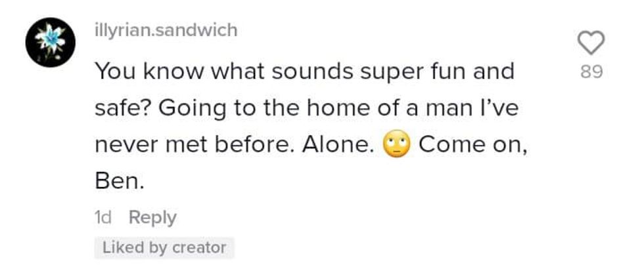Screen dimensions: 644x265
Task: Like the comment with the heart icon
Action: (591, 45)
